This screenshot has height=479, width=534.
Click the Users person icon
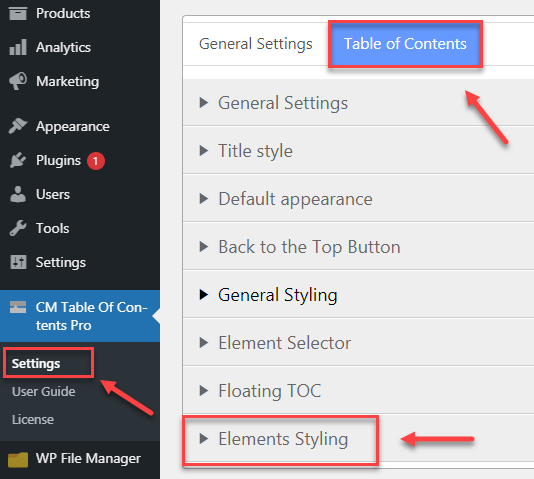(18, 194)
